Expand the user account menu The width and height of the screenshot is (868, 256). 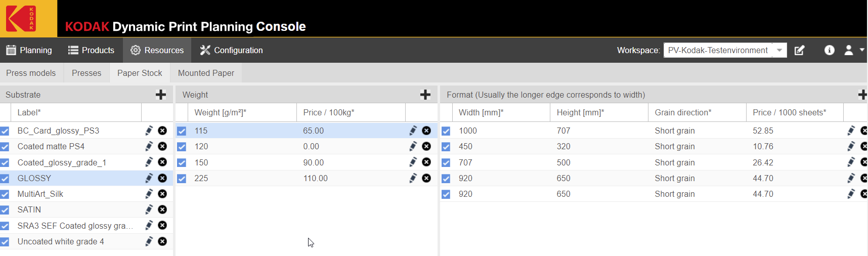tap(853, 50)
